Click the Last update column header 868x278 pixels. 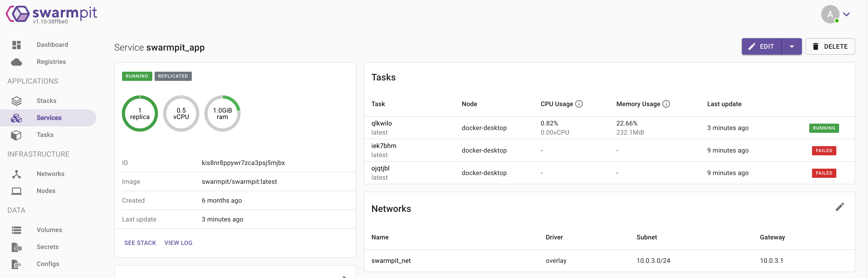click(724, 104)
